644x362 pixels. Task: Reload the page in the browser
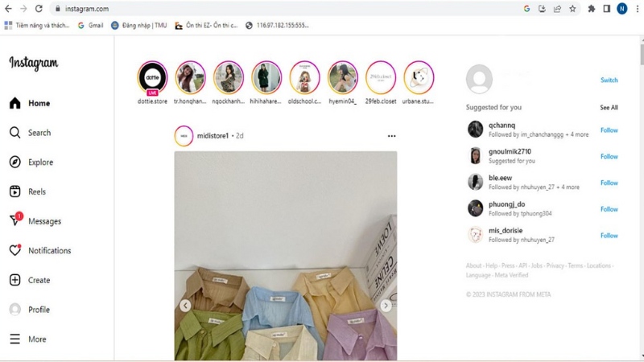[39, 9]
